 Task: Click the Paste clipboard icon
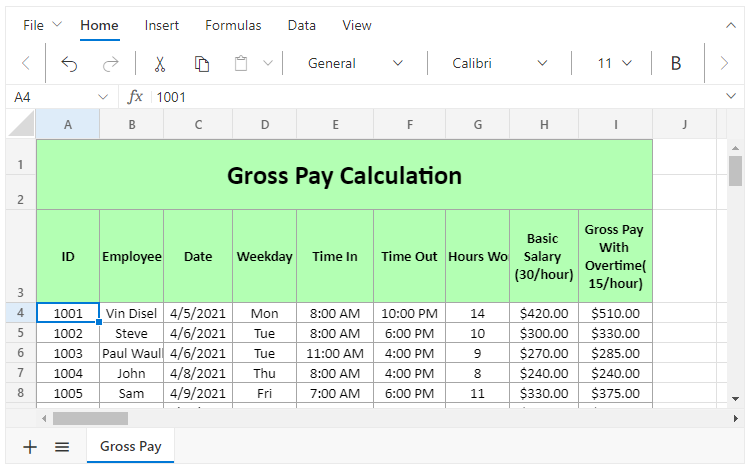[x=241, y=63]
